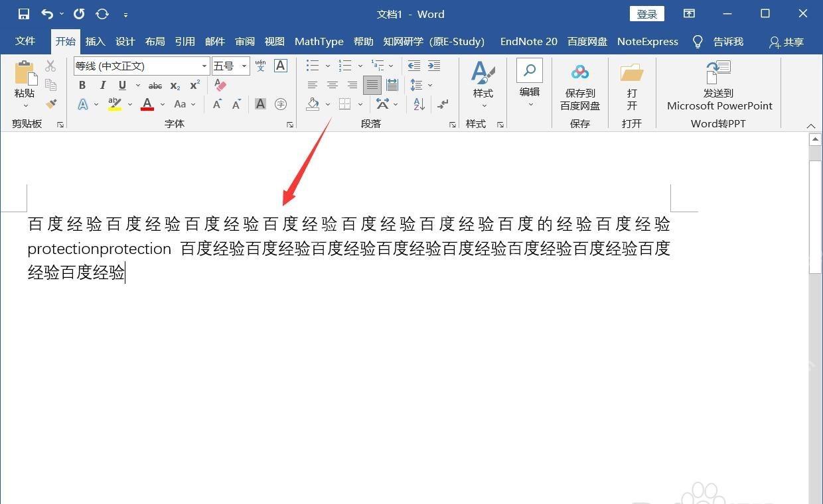Increase font size with grow font

(x=217, y=104)
